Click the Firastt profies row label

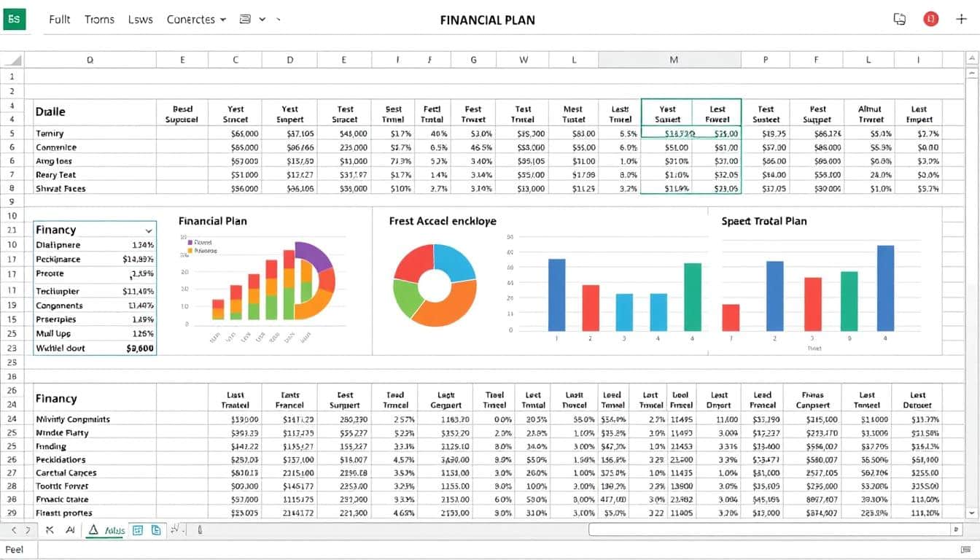(64, 513)
